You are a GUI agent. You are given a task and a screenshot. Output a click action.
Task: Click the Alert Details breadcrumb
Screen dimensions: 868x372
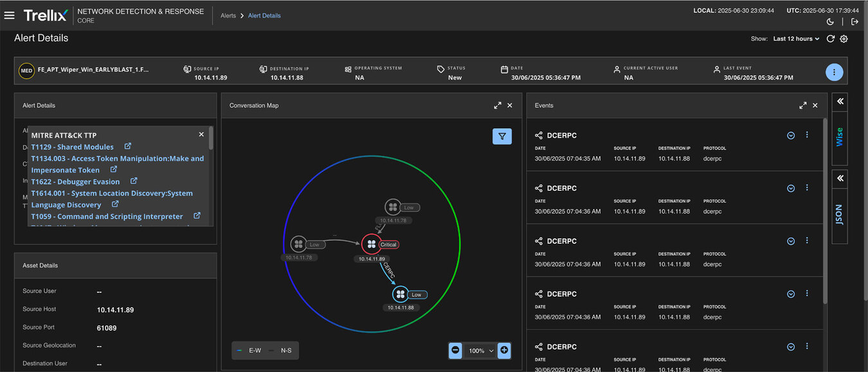point(264,15)
